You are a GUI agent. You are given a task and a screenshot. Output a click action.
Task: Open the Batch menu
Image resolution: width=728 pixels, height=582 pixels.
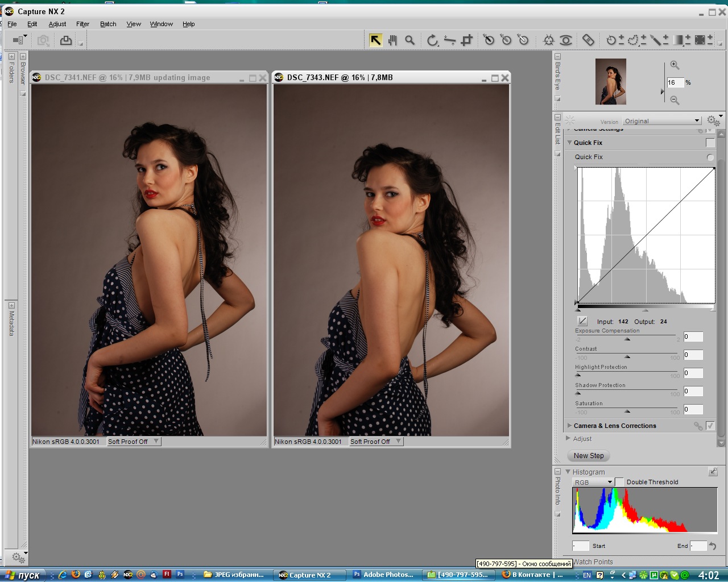click(108, 24)
